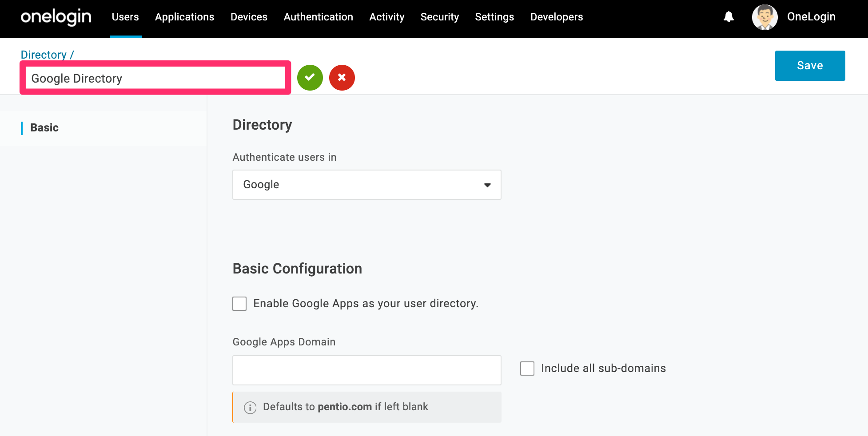Open the Developers menu

tap(557, 17)
